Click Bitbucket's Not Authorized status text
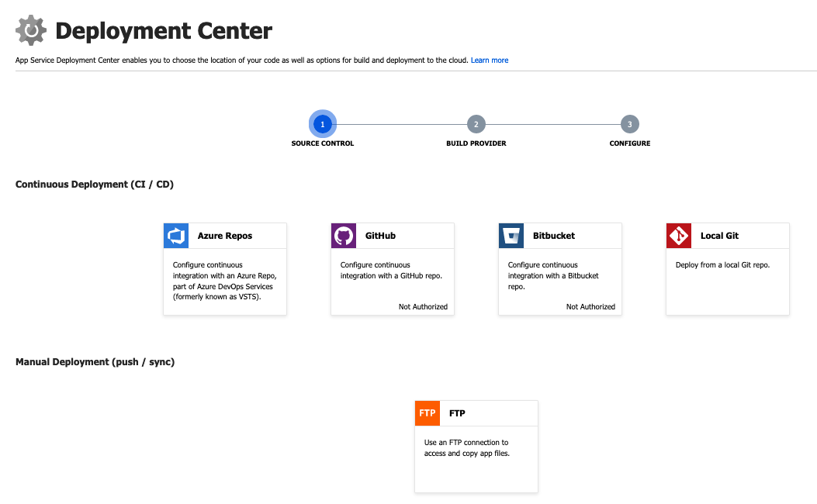 pos(591,307)
